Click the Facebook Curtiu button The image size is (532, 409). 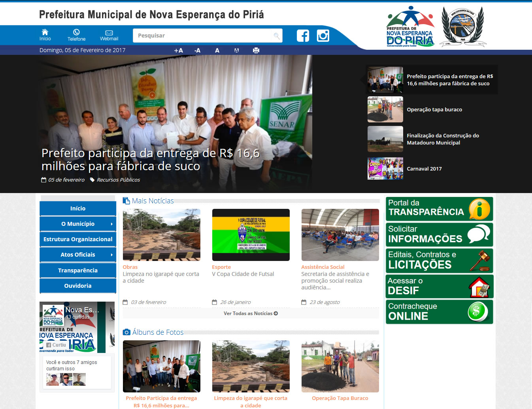(x=56, y=345)
